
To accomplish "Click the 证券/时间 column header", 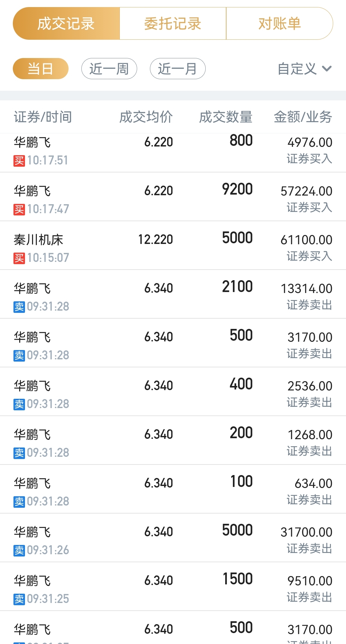I will (43, 117).
